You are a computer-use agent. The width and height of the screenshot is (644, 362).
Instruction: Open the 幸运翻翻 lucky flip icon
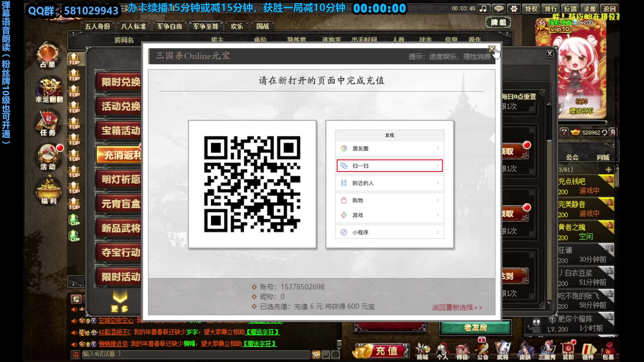49,90
